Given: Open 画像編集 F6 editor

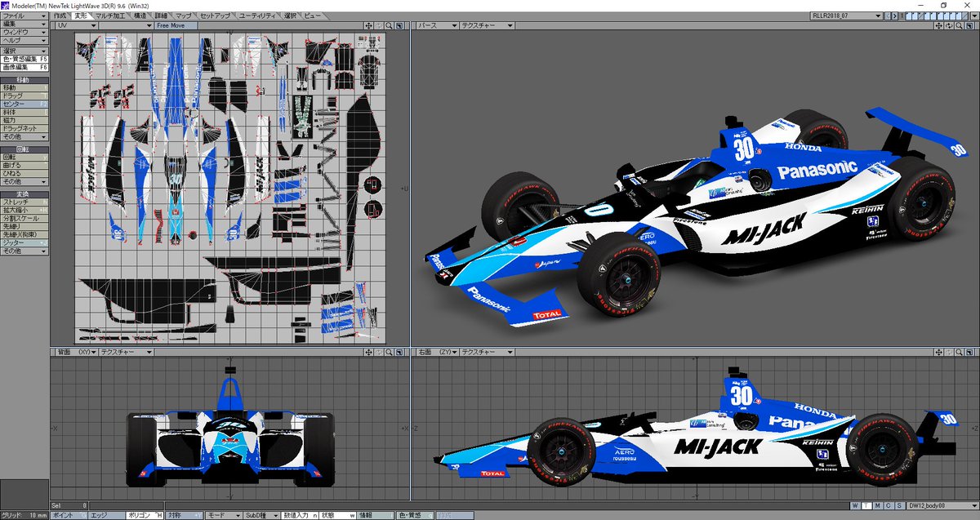Looking at the screenshot, I should point(24,67).
